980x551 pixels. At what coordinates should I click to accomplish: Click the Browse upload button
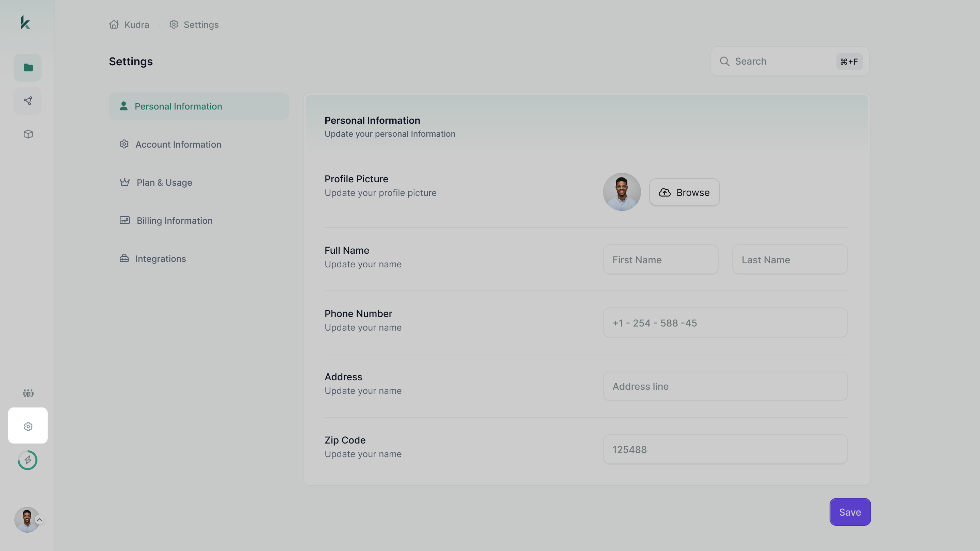coord(684,193)
